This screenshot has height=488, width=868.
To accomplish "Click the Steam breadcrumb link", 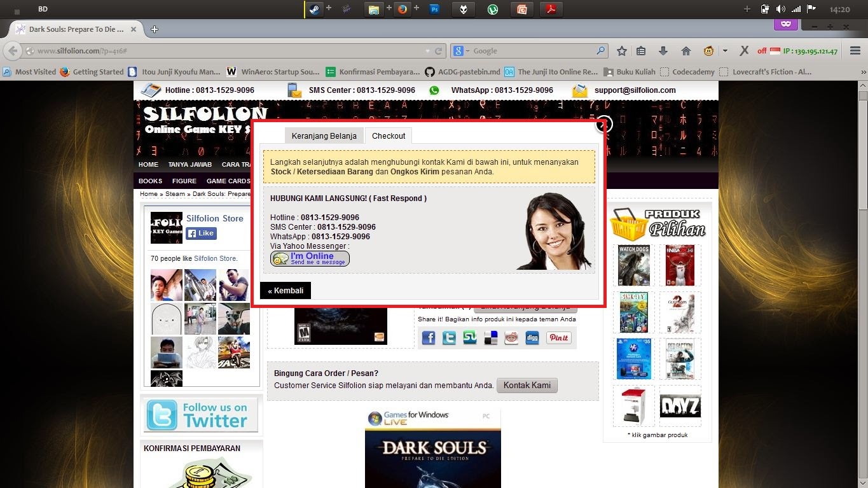I will pyautogui.click(x=176, y=193).
